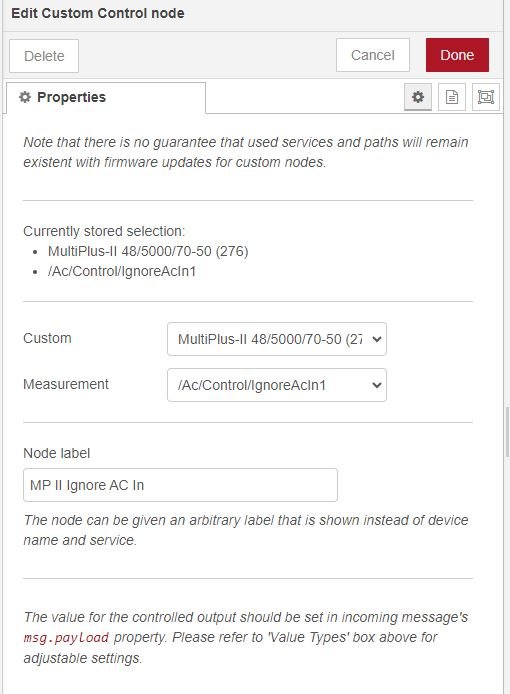510x694 pixels.
Task: Click chevron arrow of Custom dropdown
Action: 376,339
